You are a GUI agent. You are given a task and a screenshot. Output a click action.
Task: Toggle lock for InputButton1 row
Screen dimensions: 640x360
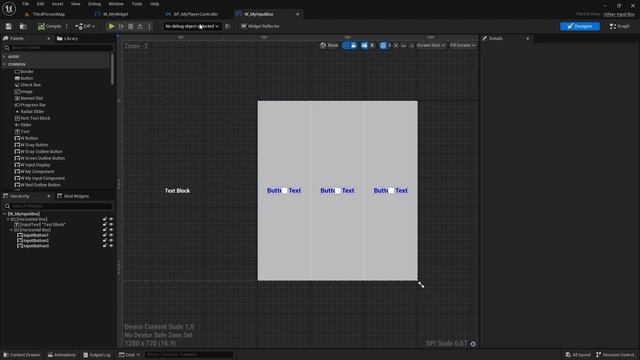[105, 235]
